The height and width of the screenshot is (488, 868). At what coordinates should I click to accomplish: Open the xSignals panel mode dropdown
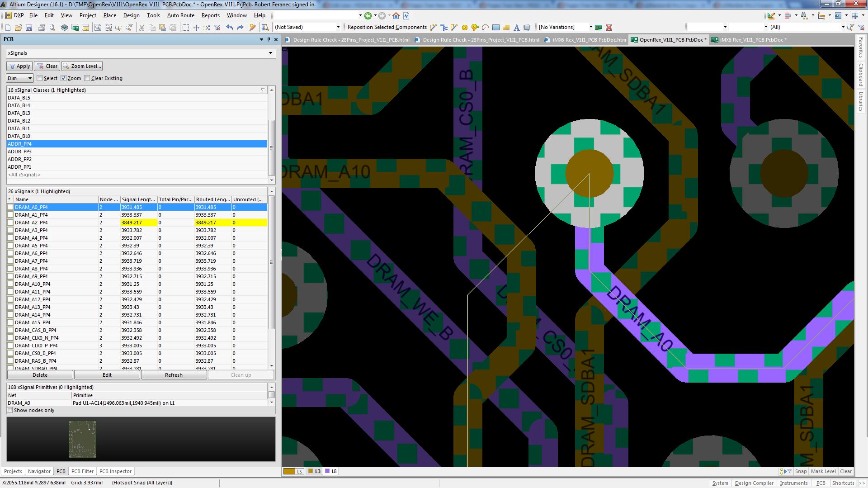(x=270, y=53)
